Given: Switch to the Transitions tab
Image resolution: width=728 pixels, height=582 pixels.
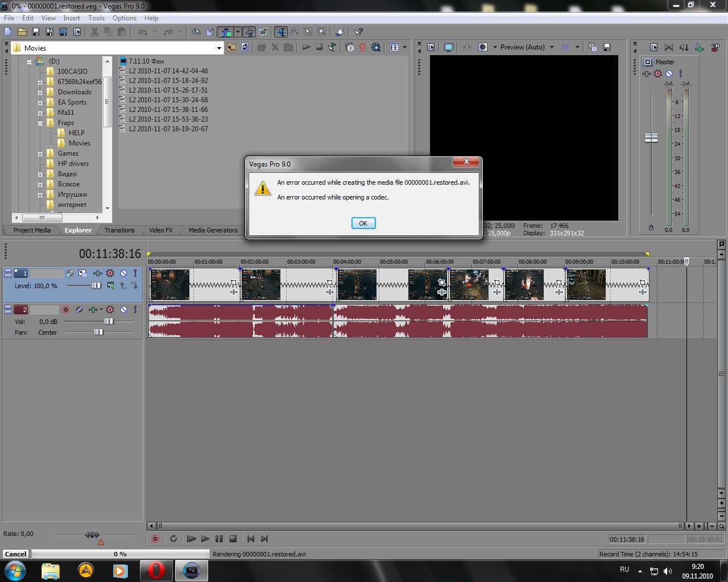Looking at the screenshot, I should coord(119,230).
